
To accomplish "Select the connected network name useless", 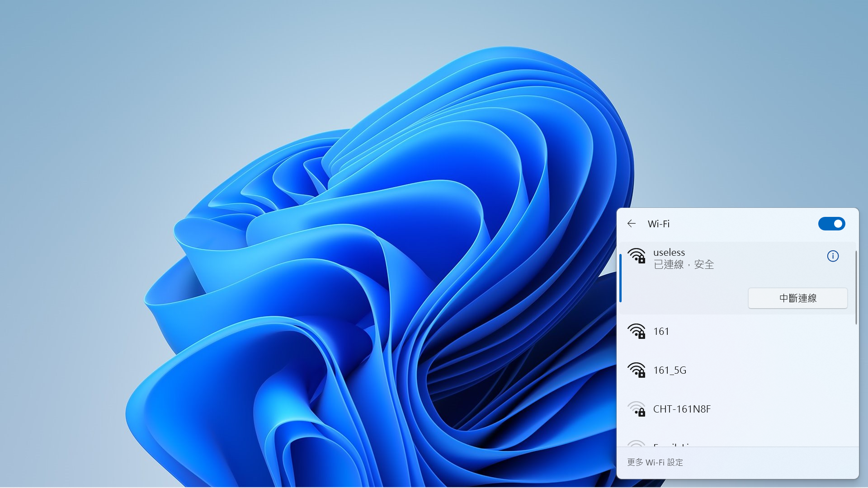I will pyautogui.click(x=669, y=253).
